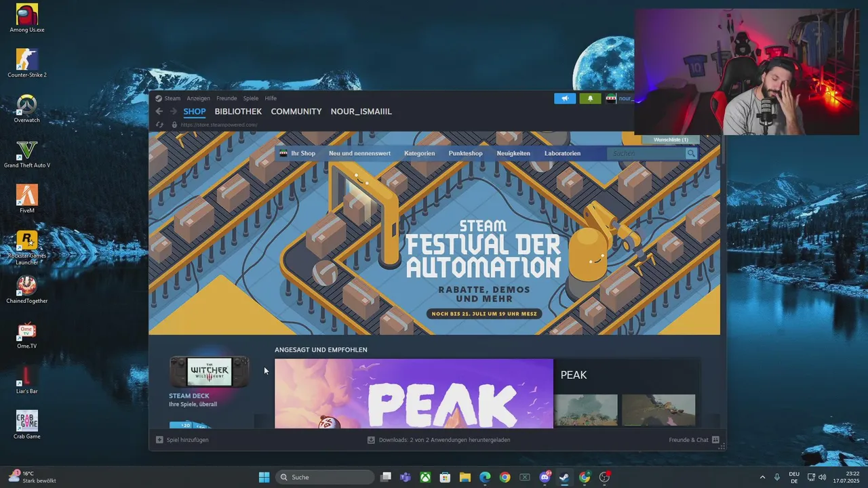Click the Steam URL address bar
This screenshot has width=868, height=488.
tap(219, 125)
